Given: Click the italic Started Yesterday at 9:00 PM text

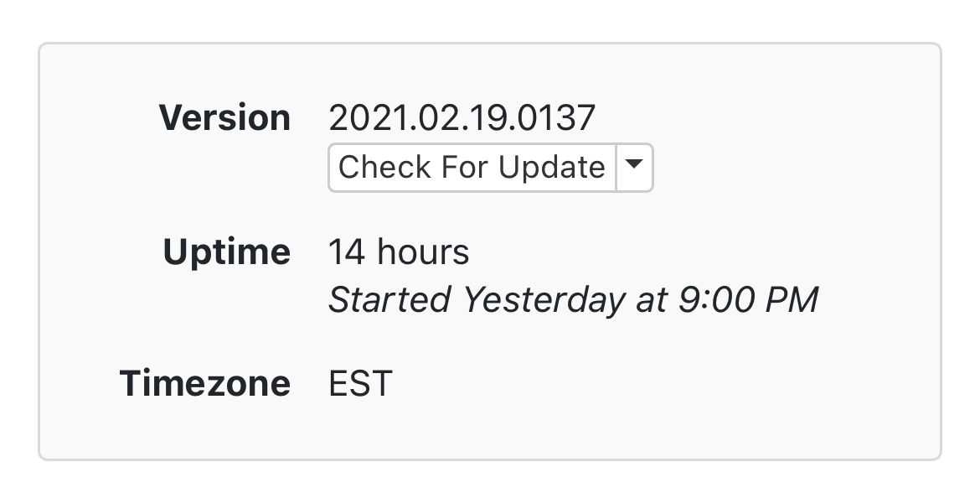Looking at the screenshot, I should (573, 300).
